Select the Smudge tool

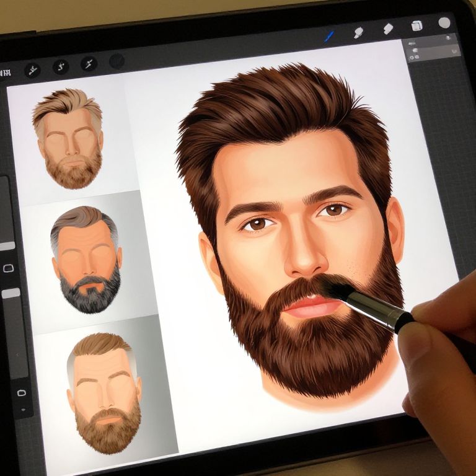(359, 32)
